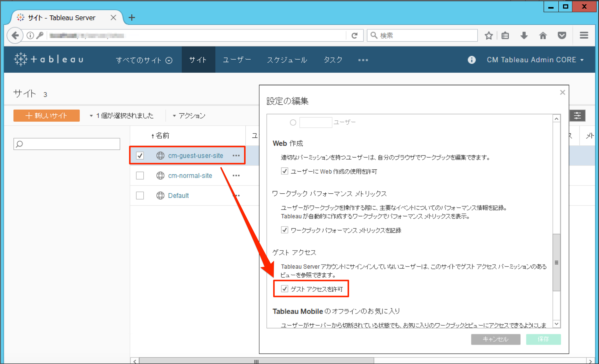Viewport: 599px width, 364px height.
Task: Open the cm-normal-site link
Action: [x=190, y=175]
